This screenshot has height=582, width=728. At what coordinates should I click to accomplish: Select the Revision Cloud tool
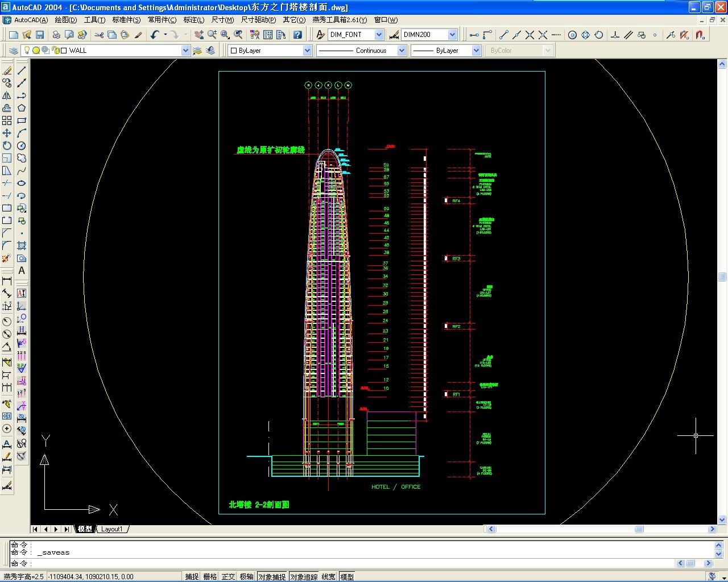(22, 158)
